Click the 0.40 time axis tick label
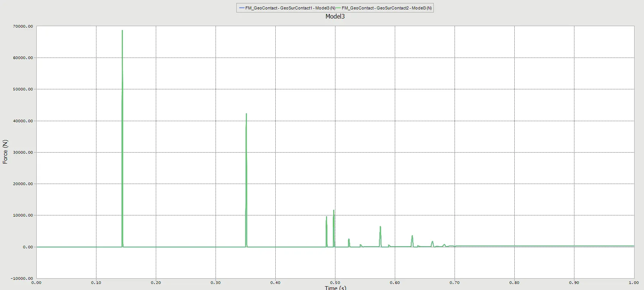Image resolution: width=644 pixels, height=290 pixels. (275, 282)
